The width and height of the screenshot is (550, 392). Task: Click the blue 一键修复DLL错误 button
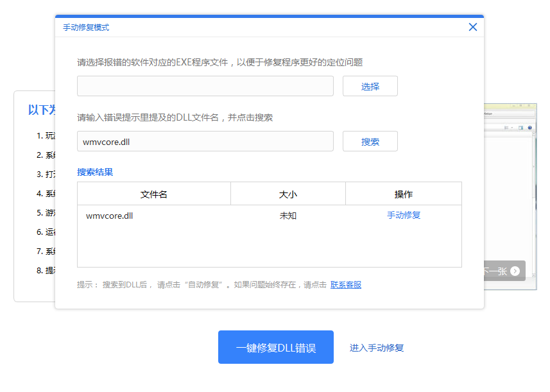coord(276,346)
